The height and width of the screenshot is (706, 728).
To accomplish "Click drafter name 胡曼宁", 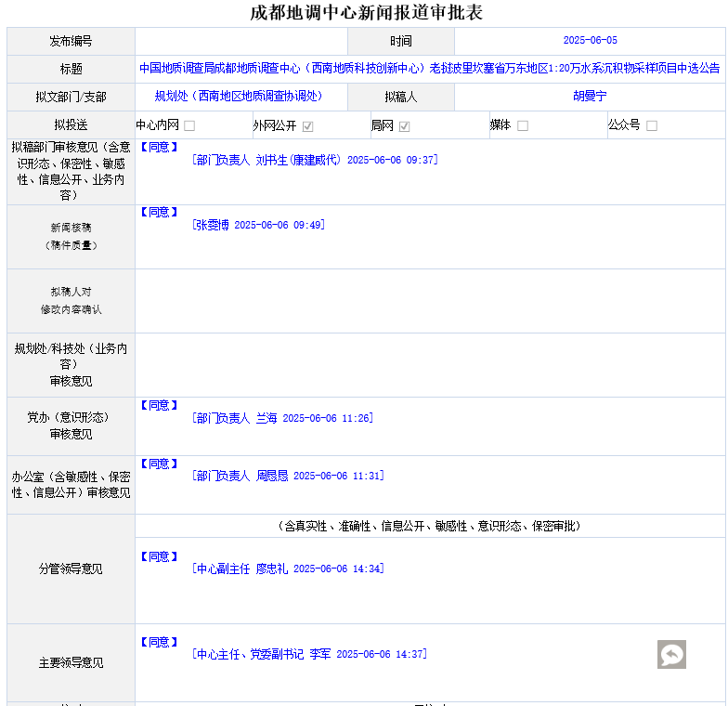I will point(590,97).
